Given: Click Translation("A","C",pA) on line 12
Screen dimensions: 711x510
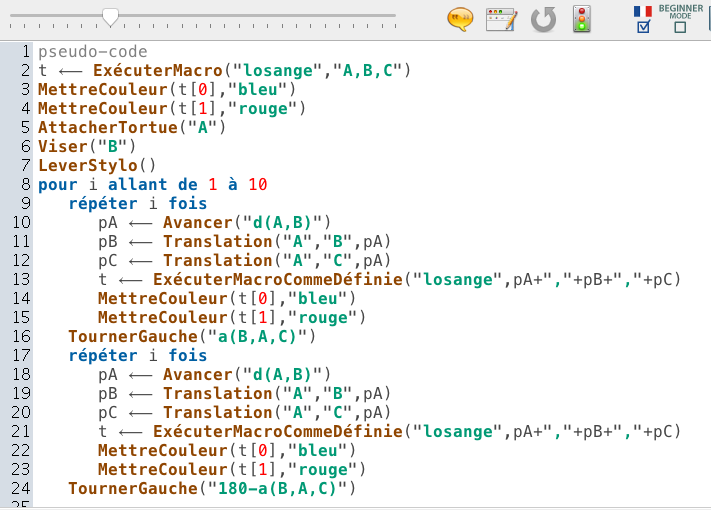Looking at the screenshot, I should 277,261.
